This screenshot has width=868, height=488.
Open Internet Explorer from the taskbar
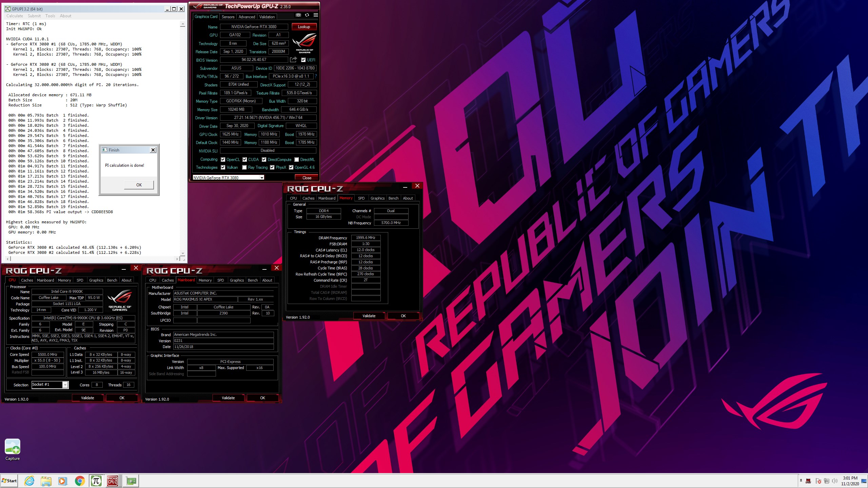pos(29,481)
